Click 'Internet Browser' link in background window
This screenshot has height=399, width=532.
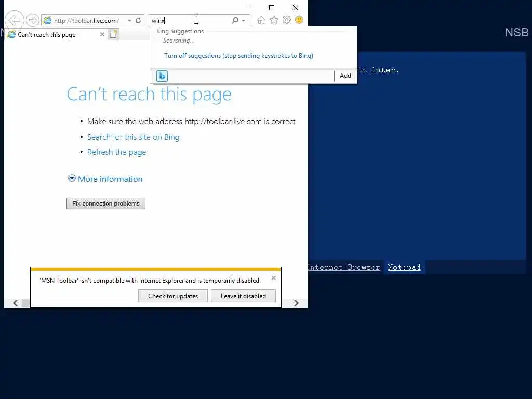coord(344,268)
